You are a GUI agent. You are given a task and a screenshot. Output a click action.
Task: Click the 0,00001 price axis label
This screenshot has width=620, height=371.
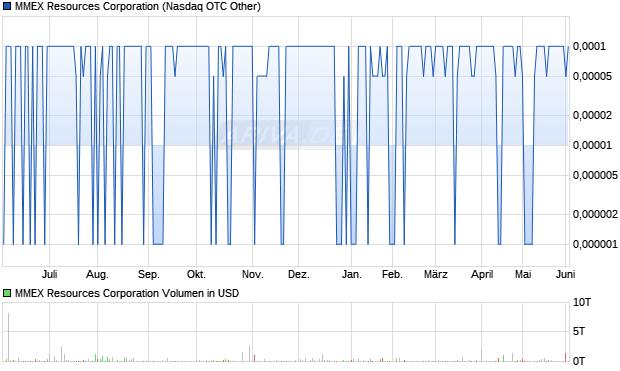click(592, 145)
